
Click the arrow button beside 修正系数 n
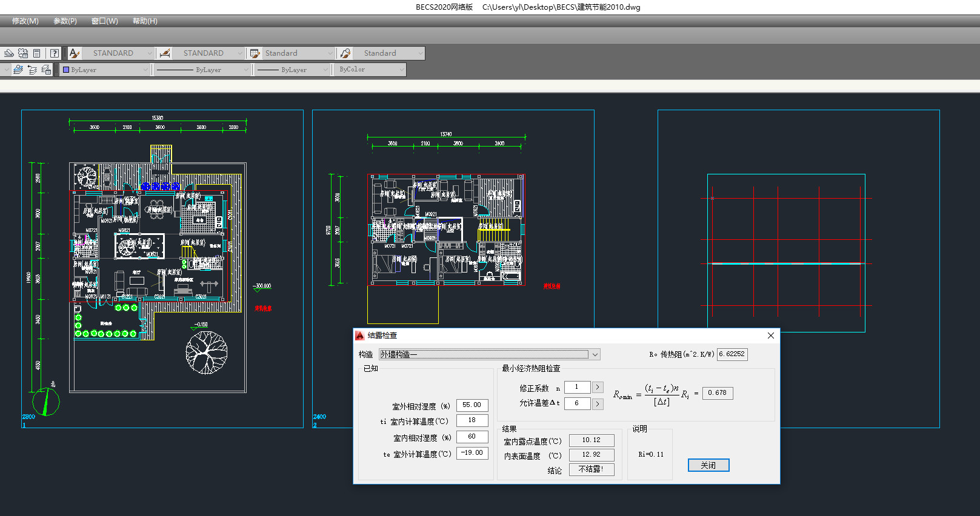(x=598, y=387)
